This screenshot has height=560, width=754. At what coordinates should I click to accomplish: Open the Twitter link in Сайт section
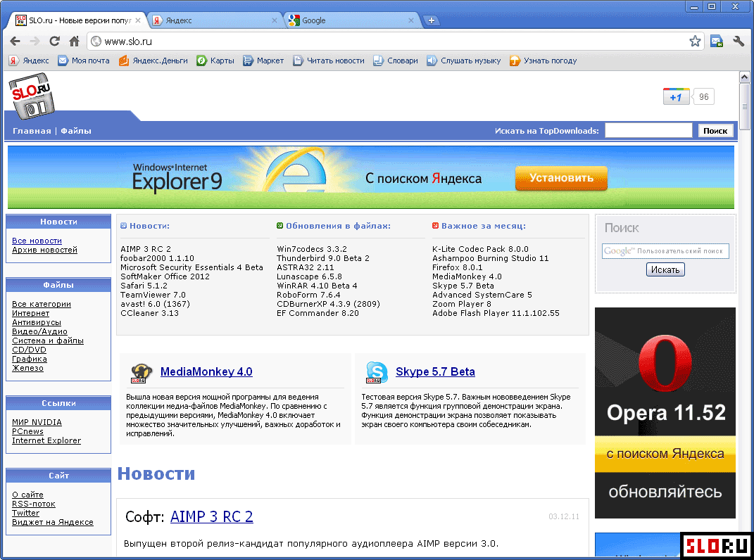click(x=26, y=513)
